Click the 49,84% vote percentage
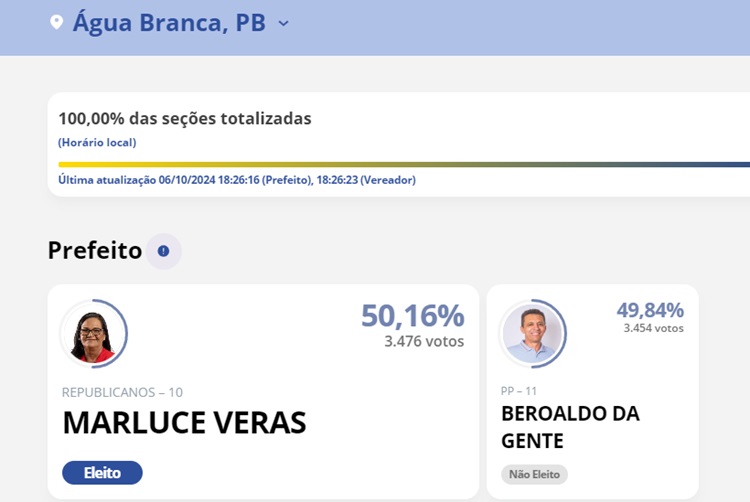Screen dimensions: 750x502 click(x=650, y=310)
